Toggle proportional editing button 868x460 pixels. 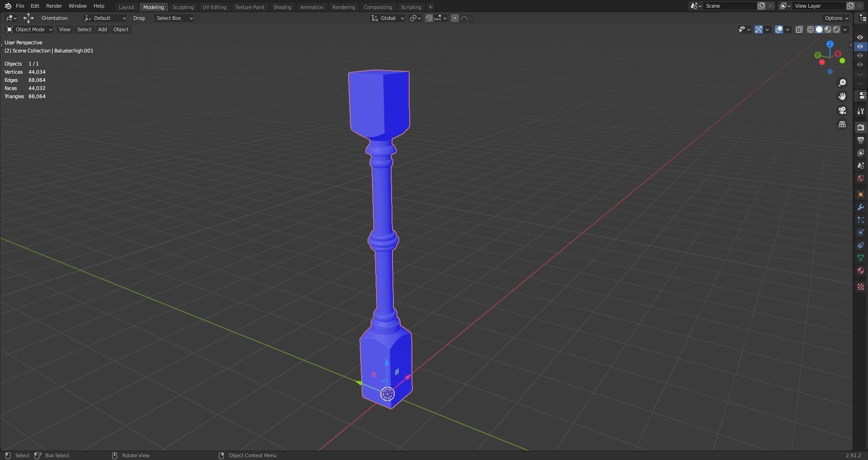[455, 18]
